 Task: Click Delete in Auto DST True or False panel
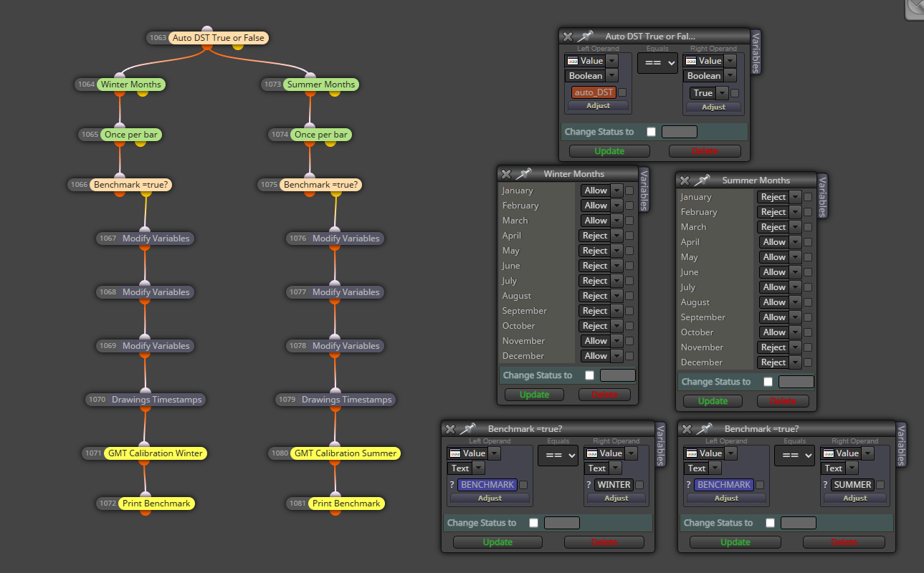(x=705, y=151)
